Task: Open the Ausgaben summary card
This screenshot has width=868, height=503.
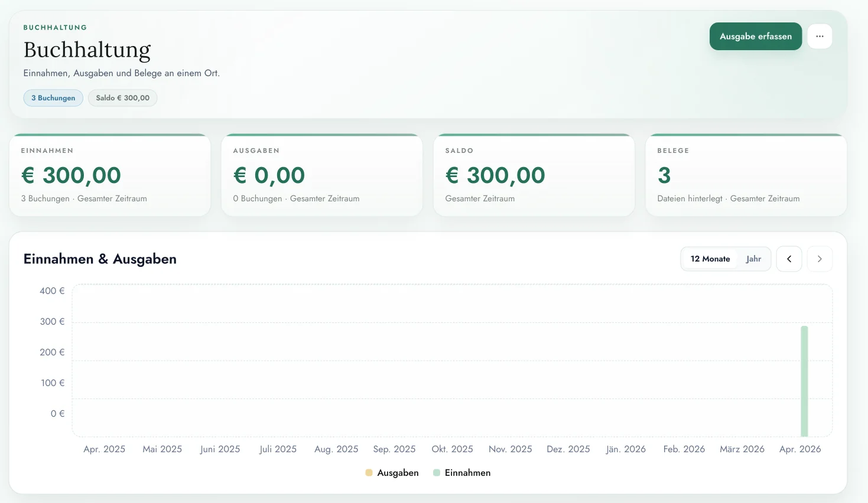Action: (322, 175)
